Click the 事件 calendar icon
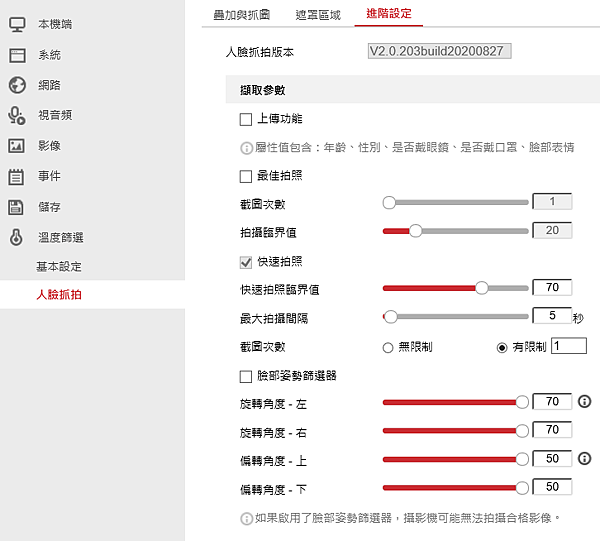 click(x=16, y=177)
